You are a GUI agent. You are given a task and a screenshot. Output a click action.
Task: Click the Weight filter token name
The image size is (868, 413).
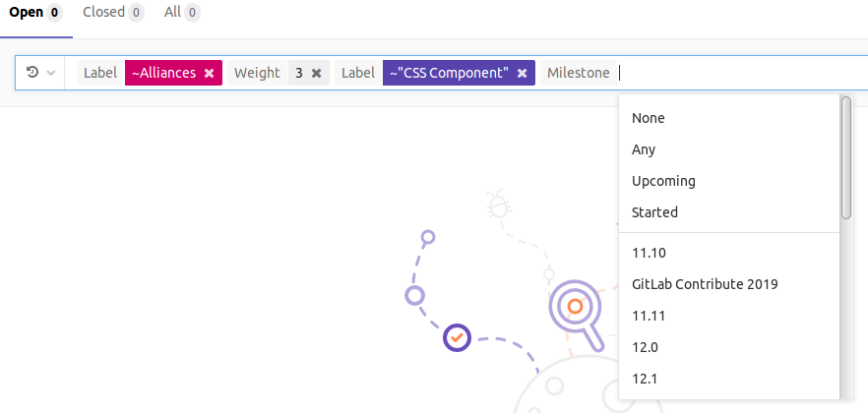tap(257, 73)
